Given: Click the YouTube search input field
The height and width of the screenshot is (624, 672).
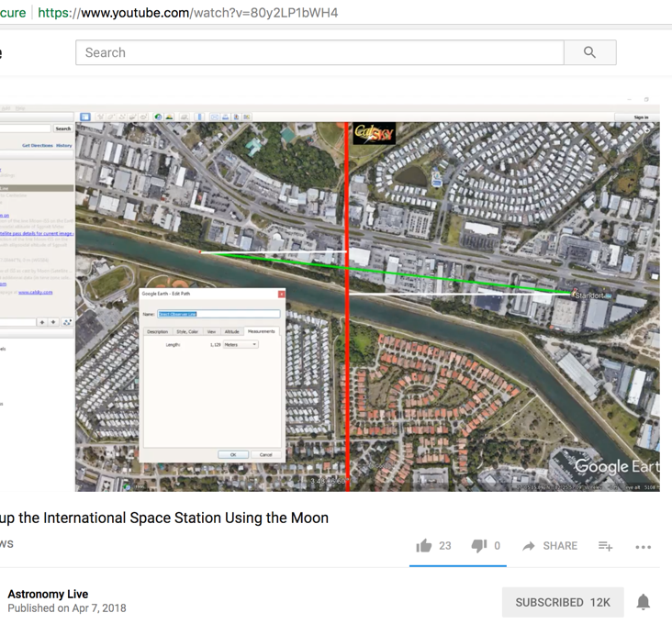Looking at the screenshot, I should pyautogui.click(x=319, y=52).
